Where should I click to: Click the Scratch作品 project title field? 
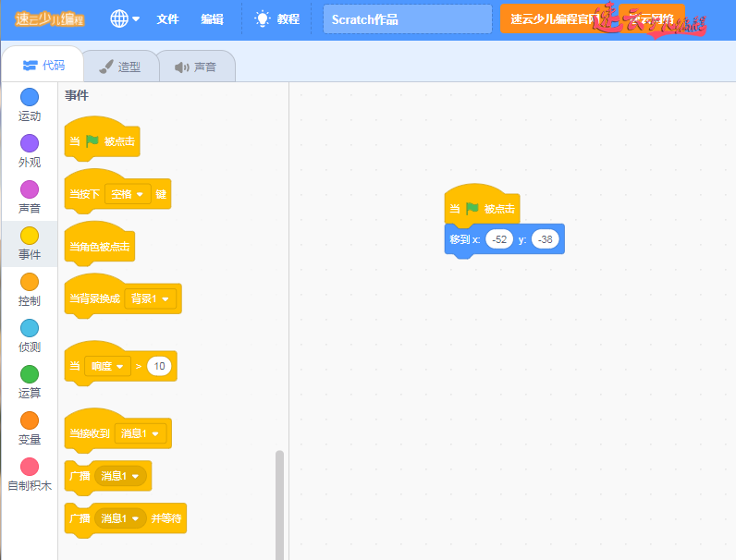point(407,18)
